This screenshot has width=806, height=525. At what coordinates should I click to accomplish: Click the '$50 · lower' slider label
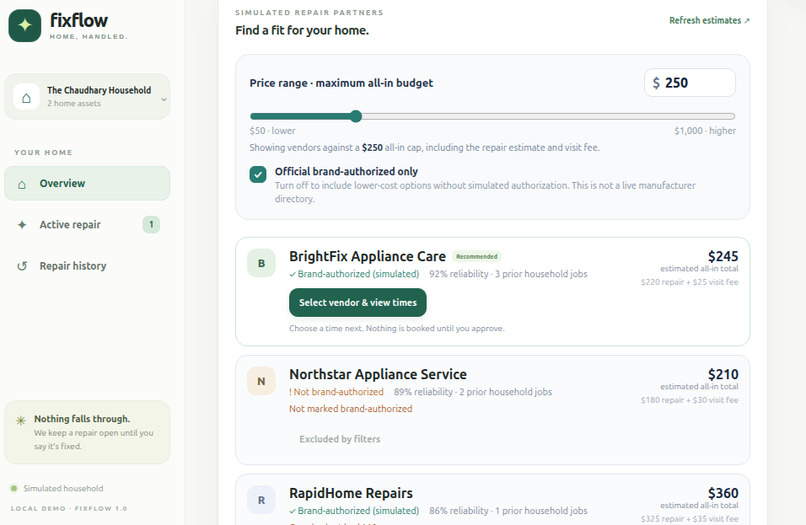[272, 131]
